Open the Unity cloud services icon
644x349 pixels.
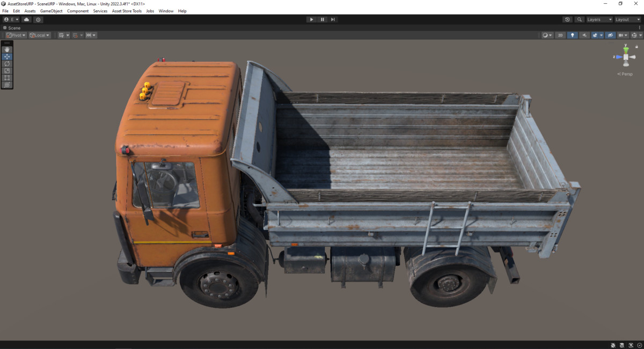pyautogui.click(x=26, y=19)
